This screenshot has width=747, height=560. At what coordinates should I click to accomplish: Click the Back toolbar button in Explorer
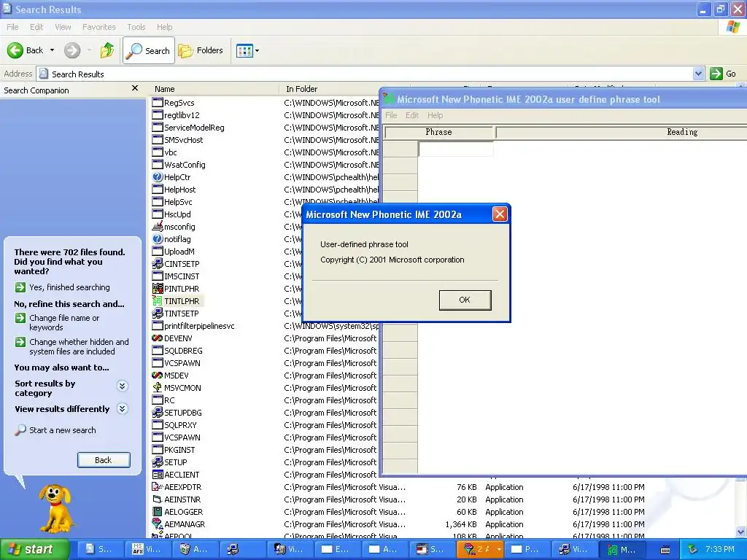pos(25,50)
